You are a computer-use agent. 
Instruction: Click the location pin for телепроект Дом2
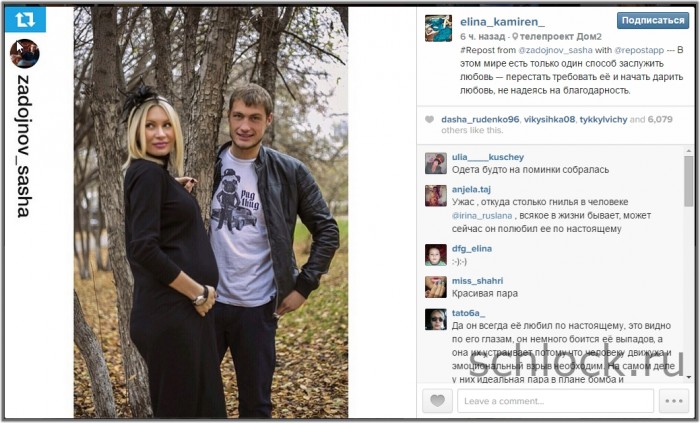click(x=515, y=36)
